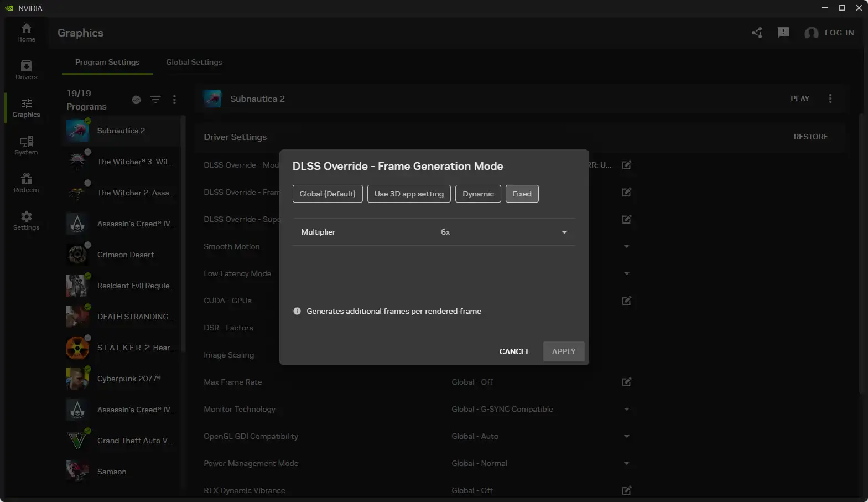Select DEATH STRANDING program entry
The height and width of the screenshot is (502, 868).
click(x=121, y=317)
